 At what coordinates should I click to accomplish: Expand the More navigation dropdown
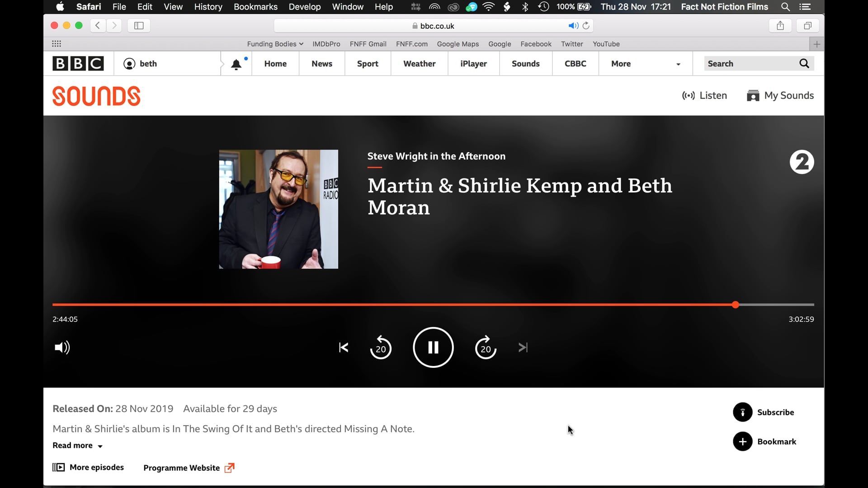click(646, 64)
